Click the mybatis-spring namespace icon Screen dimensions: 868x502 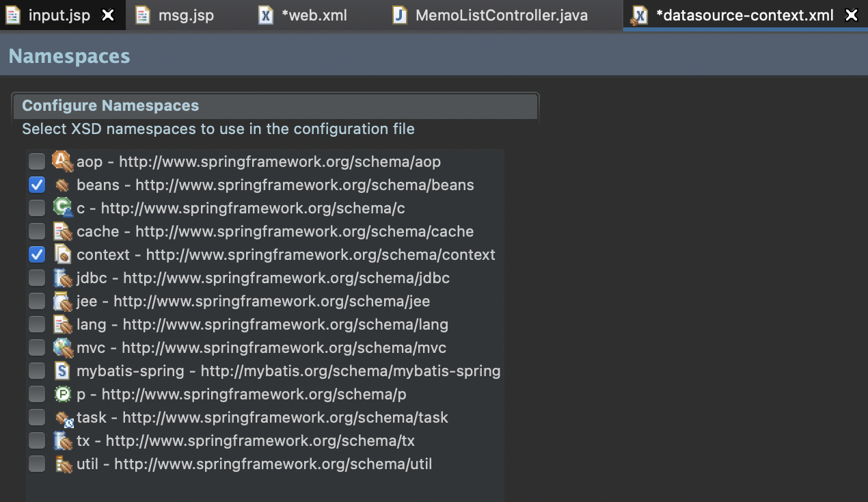click(62, 371)
